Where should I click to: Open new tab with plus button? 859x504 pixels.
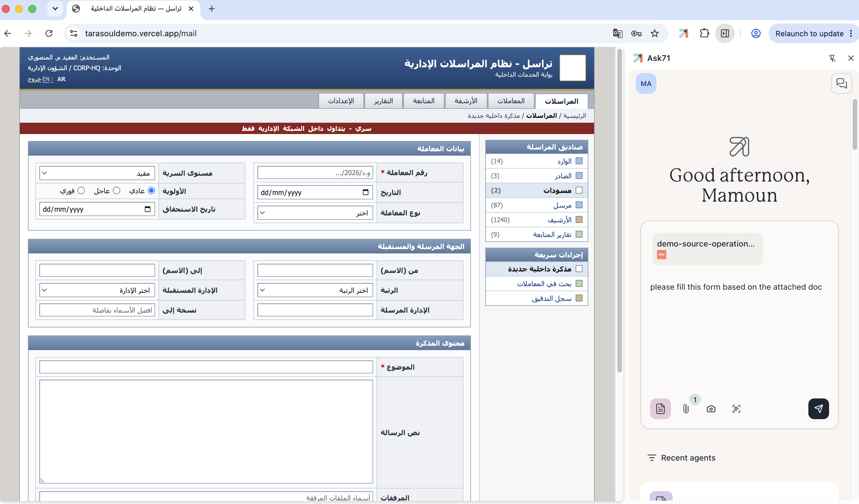pos(212,9)
